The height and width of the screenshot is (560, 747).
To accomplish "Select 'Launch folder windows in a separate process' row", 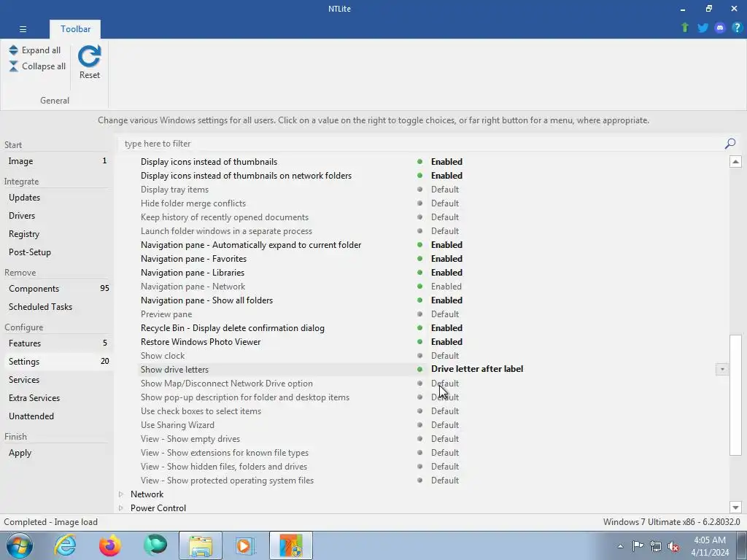I will [x=433, y=231].
